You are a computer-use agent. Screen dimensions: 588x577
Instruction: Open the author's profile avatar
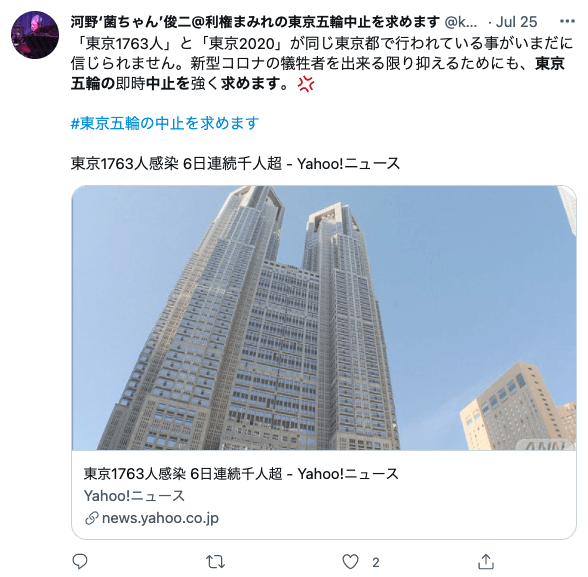click(x=35, y=35)
